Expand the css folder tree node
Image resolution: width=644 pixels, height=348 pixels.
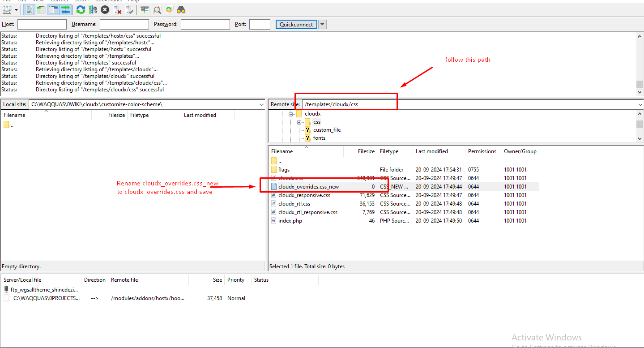pos(299,122)
